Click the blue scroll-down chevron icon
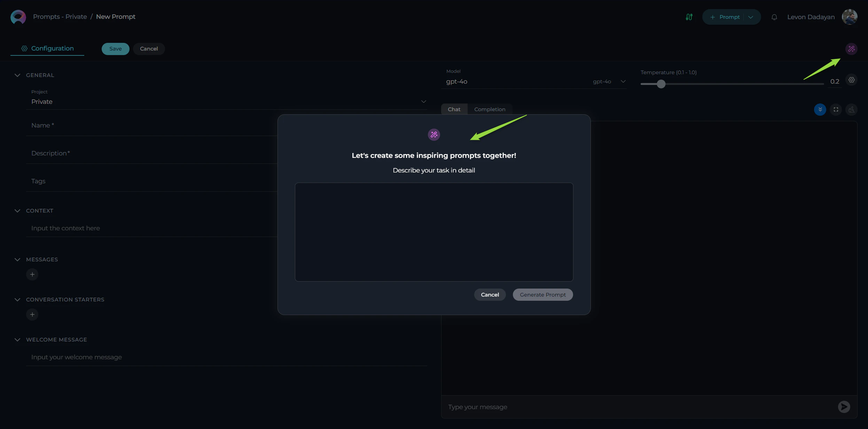Image resolution: width=868 pixels, height=429 pixels. 820,109
